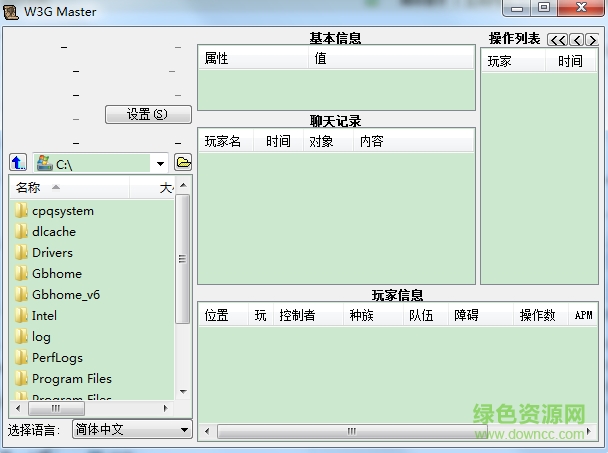Click the 值 column header
Image resolution: width=608 pixels, height=453 pixels.
click(x=391, y=58)
